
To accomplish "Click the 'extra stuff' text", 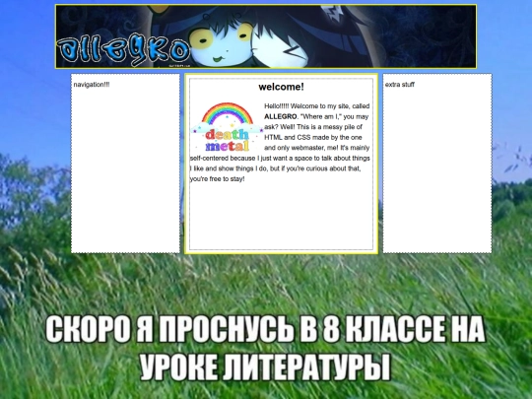I will click(x=400, y=85).
